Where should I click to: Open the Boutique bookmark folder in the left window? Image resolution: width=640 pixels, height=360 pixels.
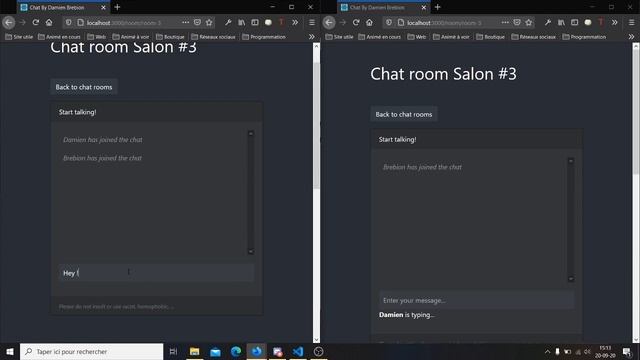tap(170, 37)
